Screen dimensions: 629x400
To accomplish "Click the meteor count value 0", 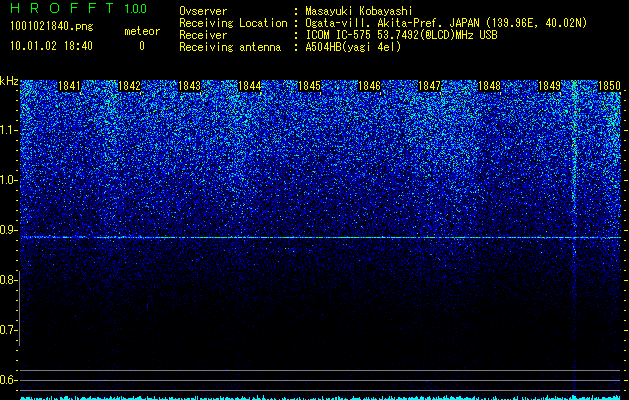I will [x=142, y=46].
